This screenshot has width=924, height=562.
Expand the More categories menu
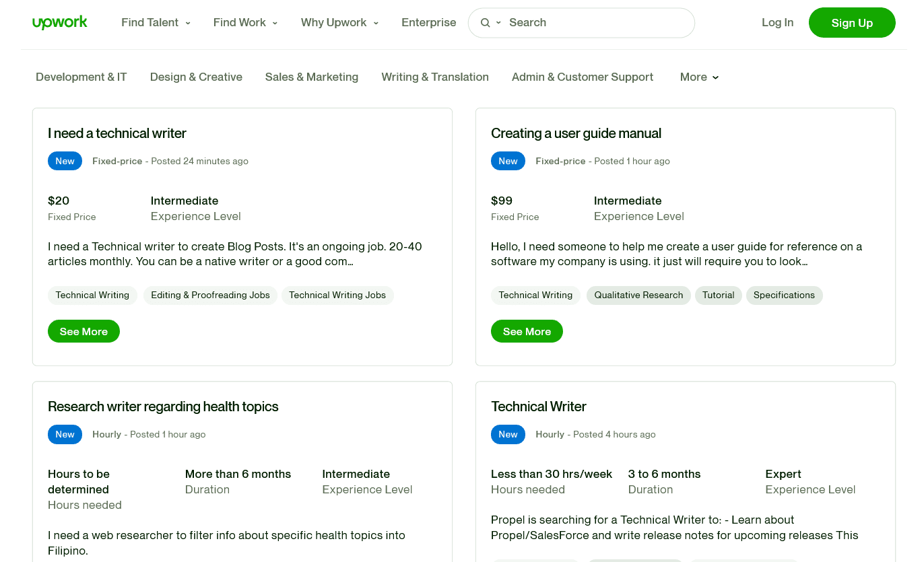click(x=699, y=77)
